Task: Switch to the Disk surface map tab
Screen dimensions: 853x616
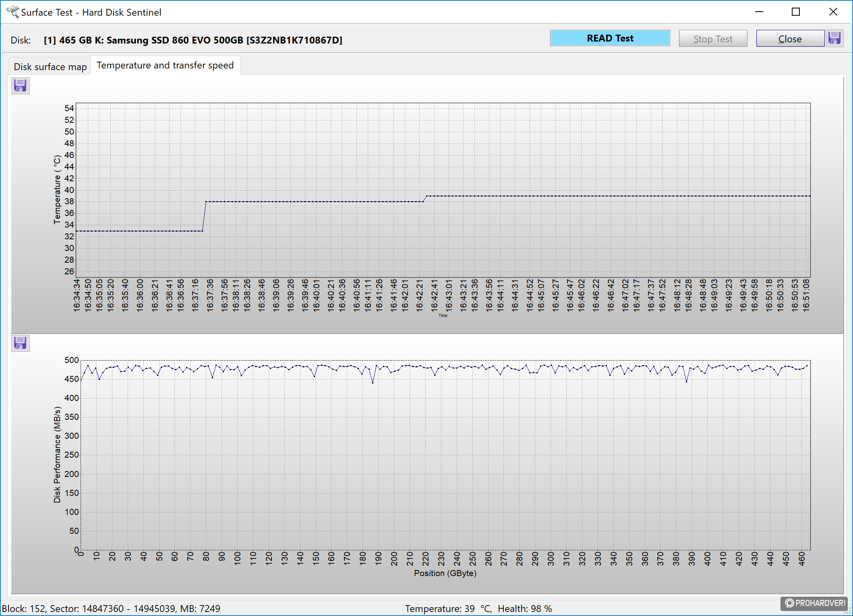Action: [50, 67]
